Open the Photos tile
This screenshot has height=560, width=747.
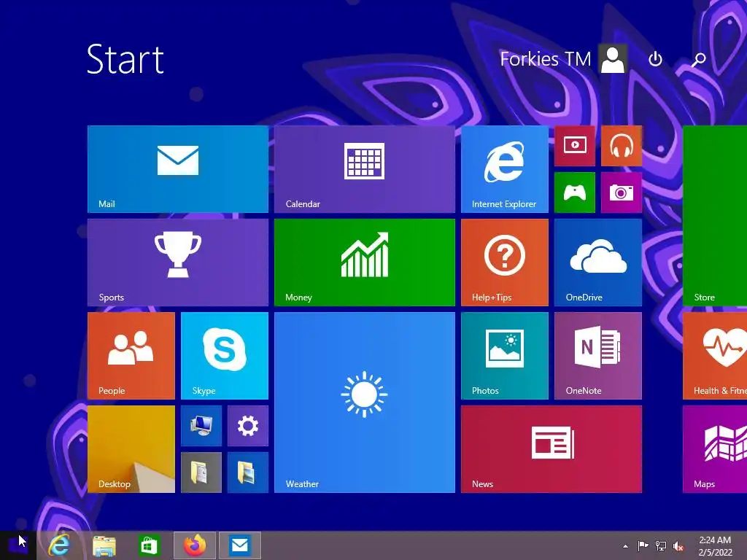[x=505, y=356]
